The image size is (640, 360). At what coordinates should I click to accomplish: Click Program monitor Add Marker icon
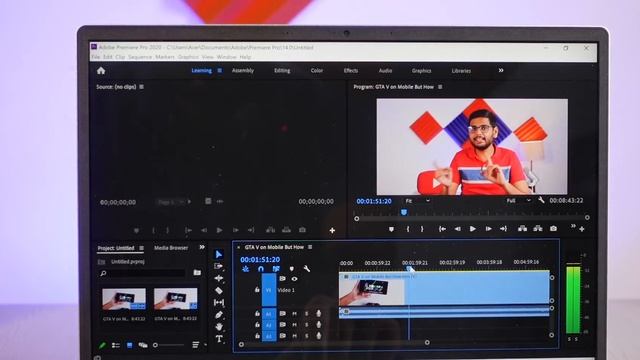(391, 229)
